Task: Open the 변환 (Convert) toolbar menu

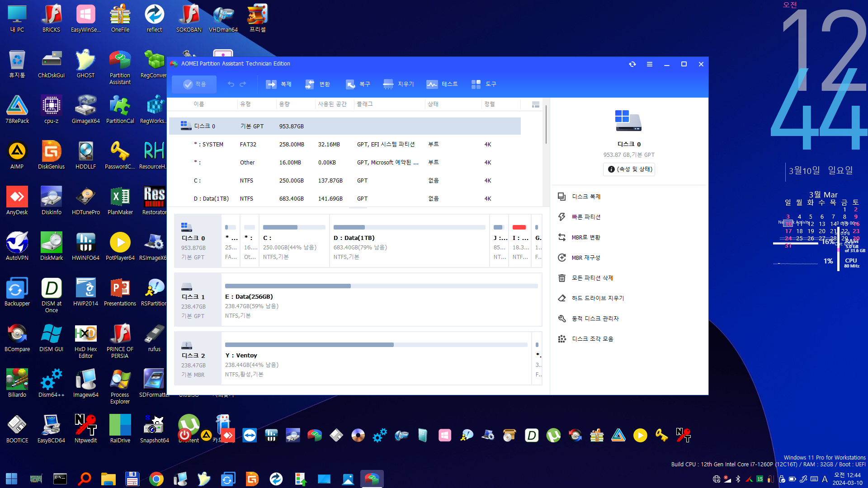Action: 318,84
